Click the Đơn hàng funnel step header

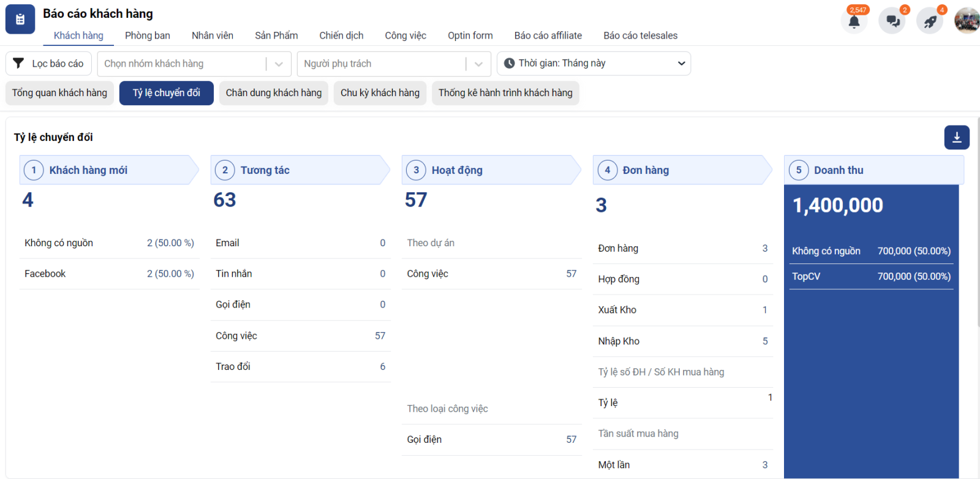point(646,170)
